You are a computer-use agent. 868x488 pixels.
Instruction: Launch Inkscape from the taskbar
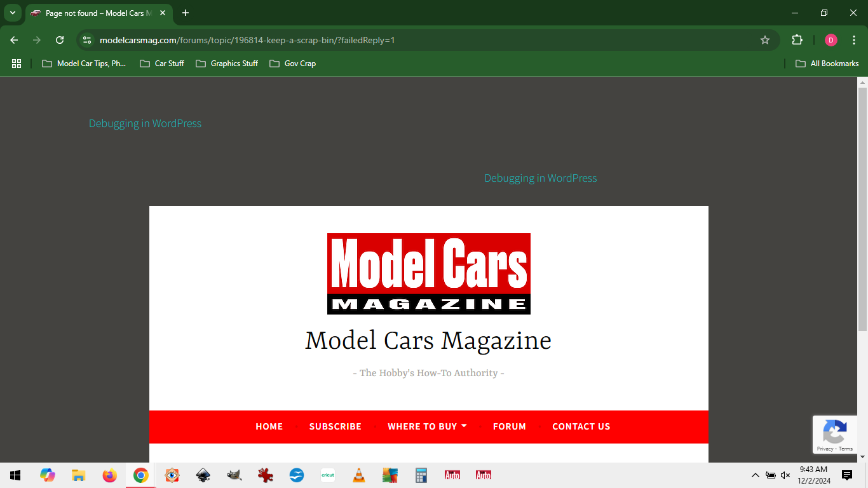pos(203,475)
